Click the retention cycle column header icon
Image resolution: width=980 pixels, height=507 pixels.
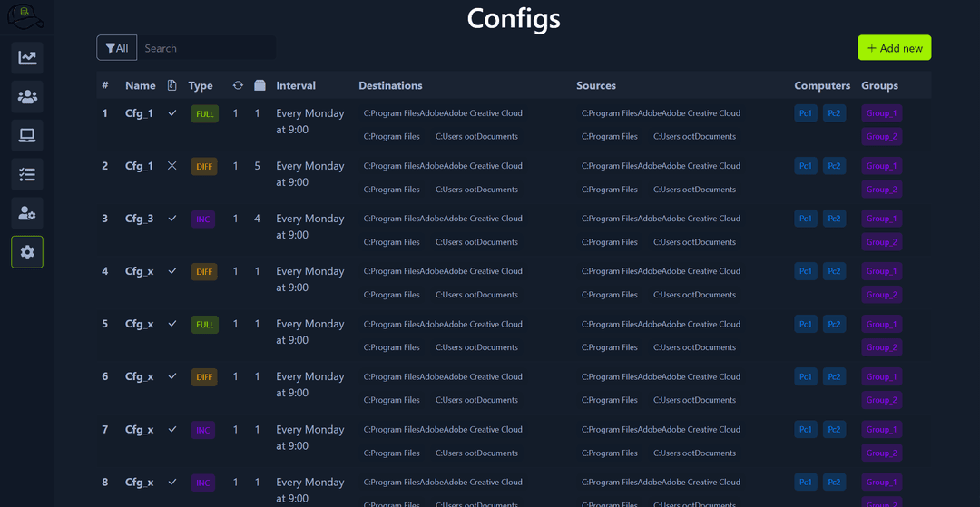tap(238, 85)
